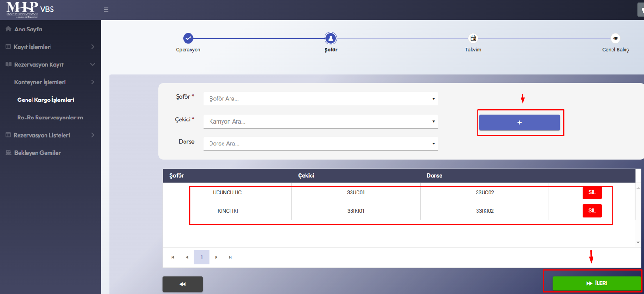Click the hamburger menu icon in header
The height and width of the screenshot is (294, 644).
coord(106,10)
